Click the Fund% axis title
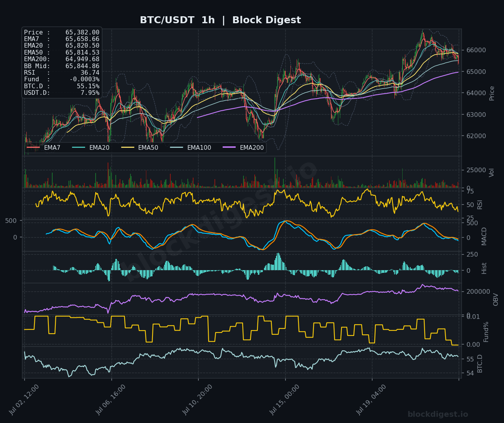504x423 pixels. (486, 332)
